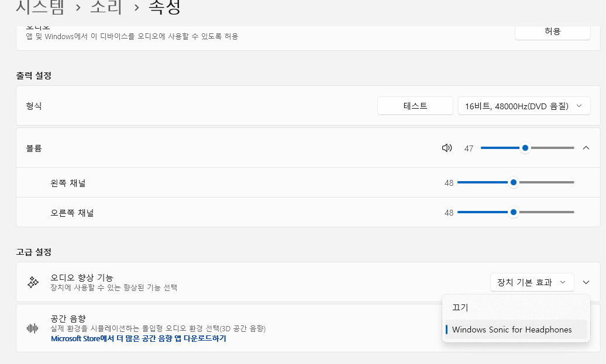606x364 pixels.
Task: Open the Microsoft Store spatial sound apps link
Action: tap(138, 338)
